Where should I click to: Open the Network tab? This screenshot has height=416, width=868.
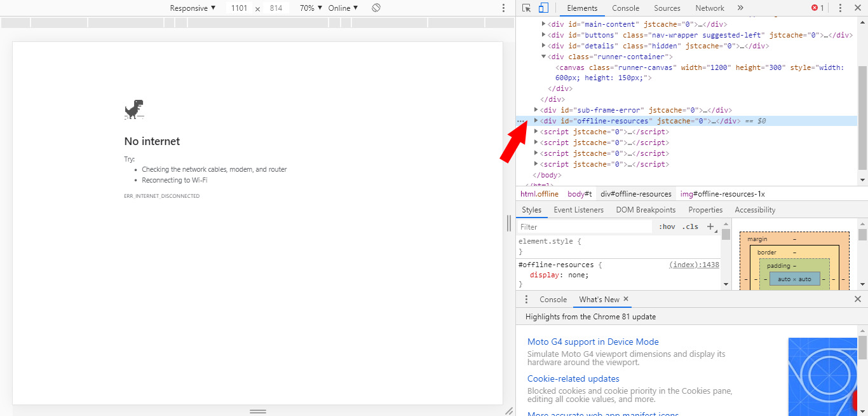(x=710, y=8)
